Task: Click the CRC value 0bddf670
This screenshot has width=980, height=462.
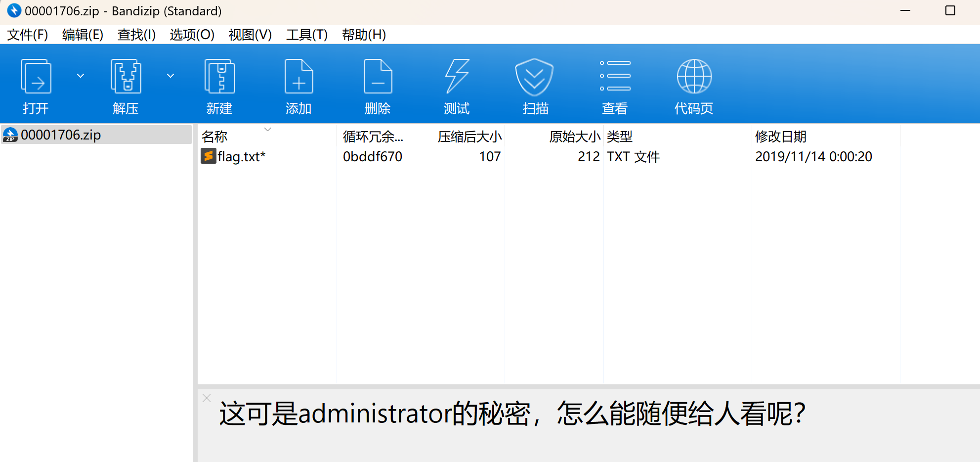Action: (373, 156)
